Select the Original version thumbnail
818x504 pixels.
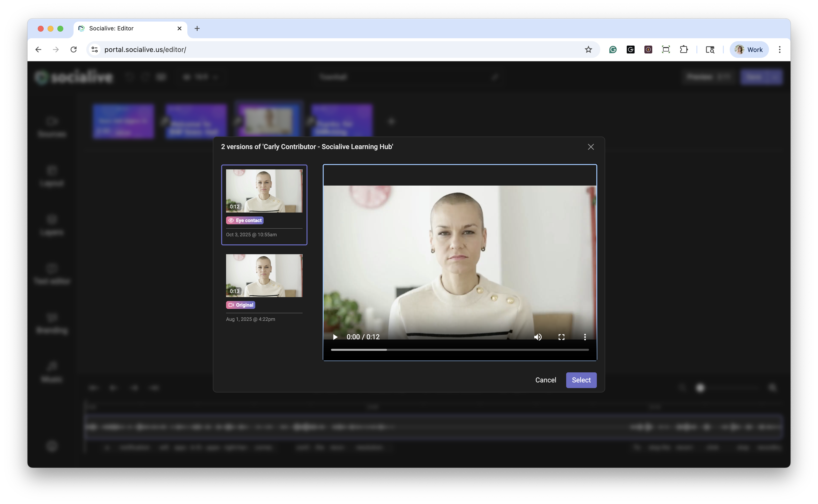coord(264,275)
